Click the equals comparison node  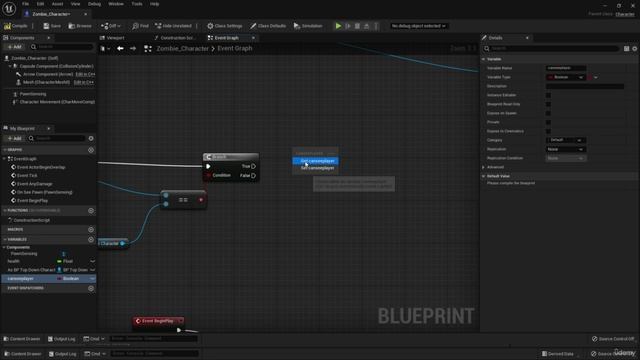tap(183, 200)
